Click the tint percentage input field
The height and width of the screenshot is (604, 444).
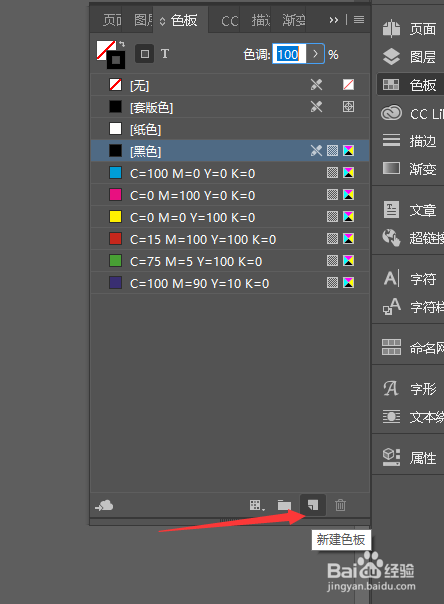pyautogui.click(x=289, y=54)
